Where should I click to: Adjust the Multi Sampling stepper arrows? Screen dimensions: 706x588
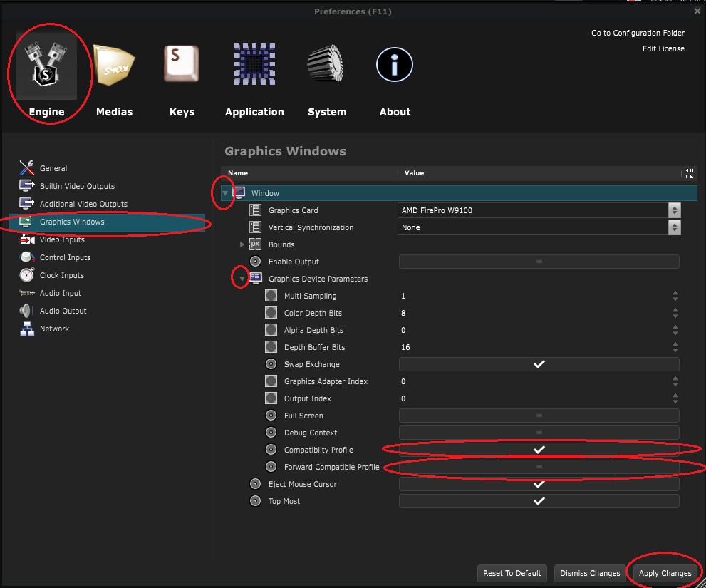point(675,296)
